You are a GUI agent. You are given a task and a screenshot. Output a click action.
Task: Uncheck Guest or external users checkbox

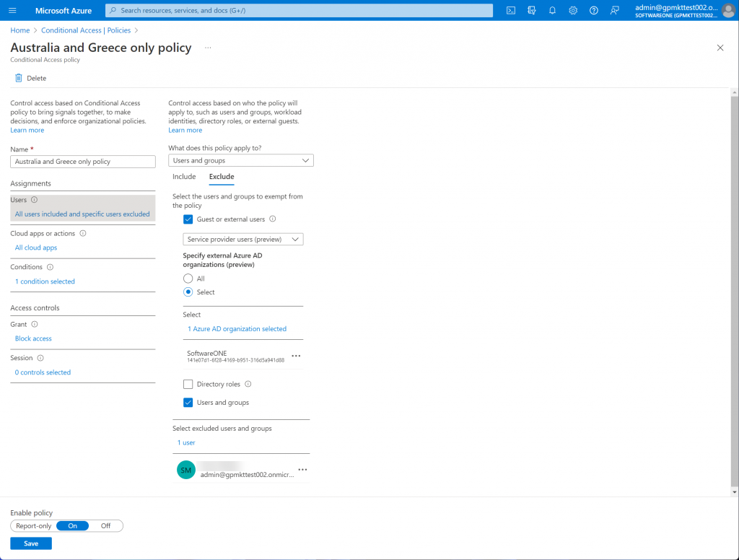point(188,219)
